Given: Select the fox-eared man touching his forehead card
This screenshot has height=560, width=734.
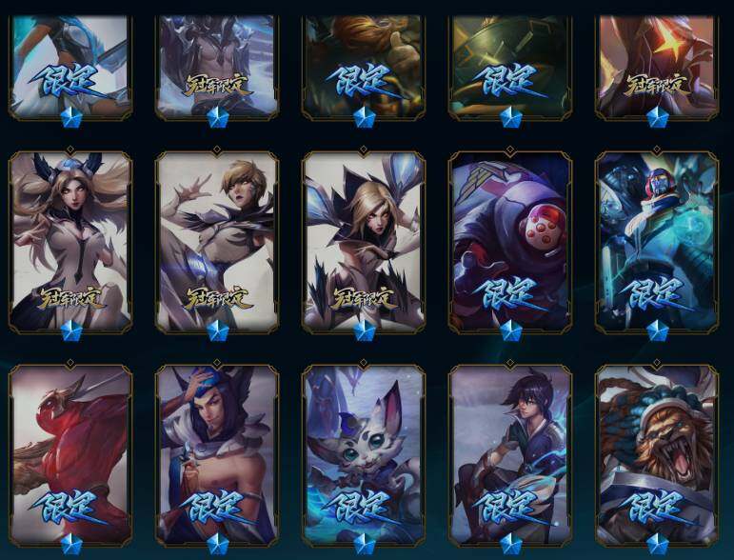Looking at the screenshot, I should [217, 455].
